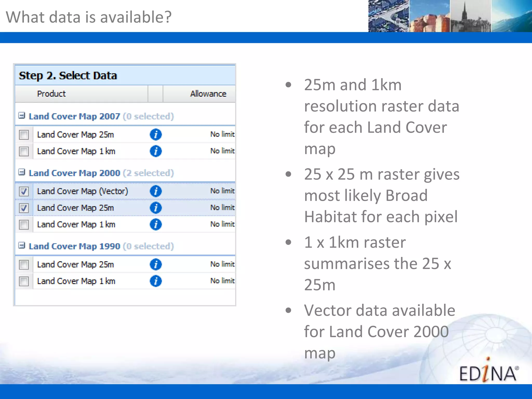532x399 pixels.
Task: Tick the 2007 Land Cover Map 25m checkbox
Action: (x=24, y=135)
